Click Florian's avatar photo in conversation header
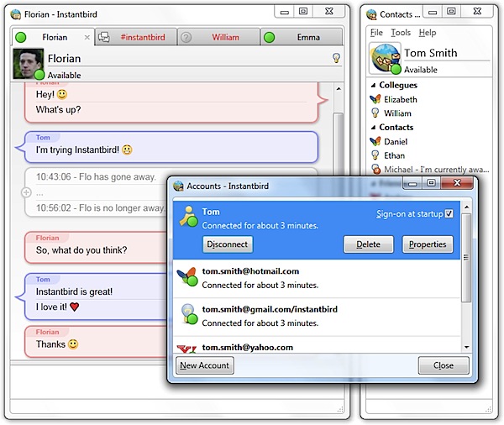 point(29,64)
